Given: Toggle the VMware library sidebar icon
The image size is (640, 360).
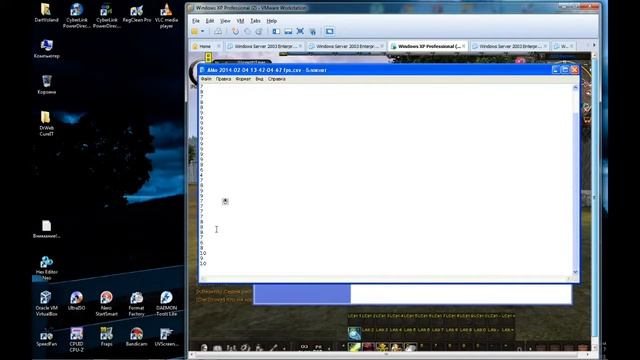Looking at the screenshot, I should (276, 31).
